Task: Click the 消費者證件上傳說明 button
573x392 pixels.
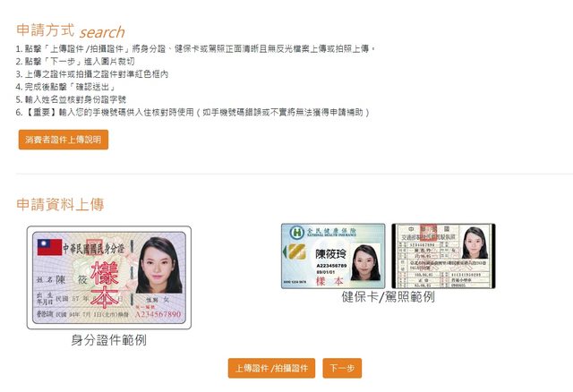Action: [x=64, y=140]
